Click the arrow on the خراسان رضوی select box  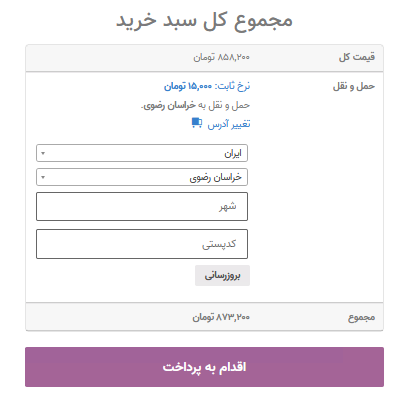(43, 177)
